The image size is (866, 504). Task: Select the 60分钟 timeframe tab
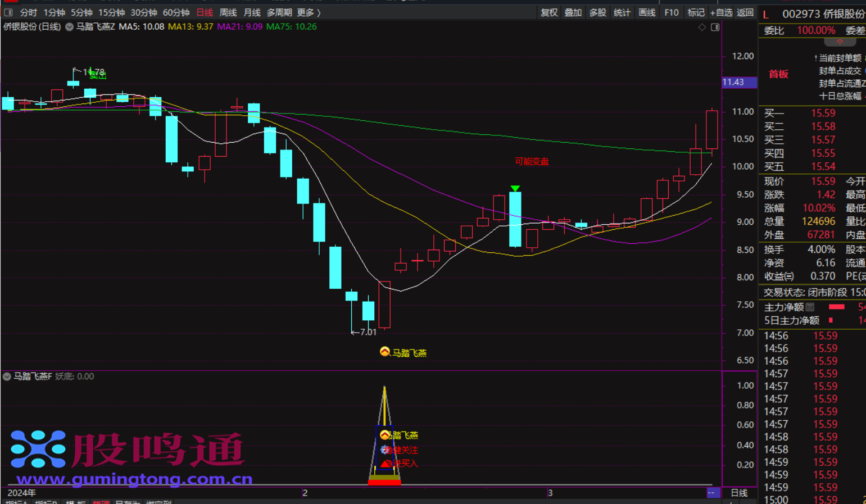[176, 12]
